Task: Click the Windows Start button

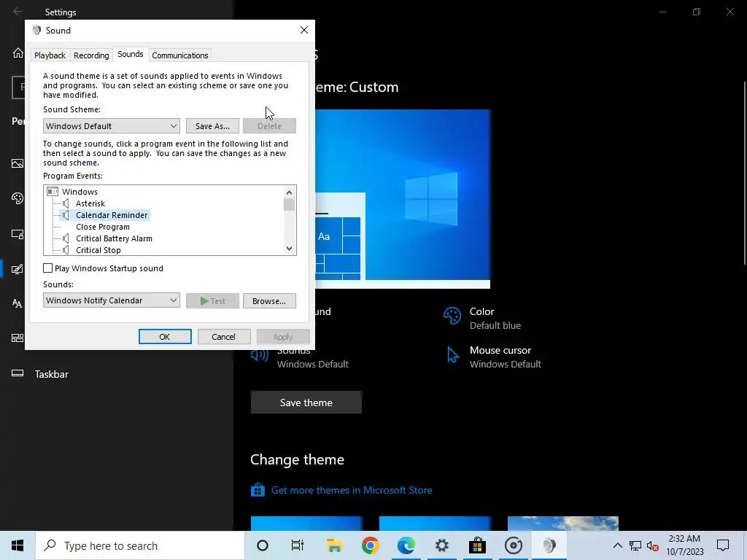Action: [18, 545]
